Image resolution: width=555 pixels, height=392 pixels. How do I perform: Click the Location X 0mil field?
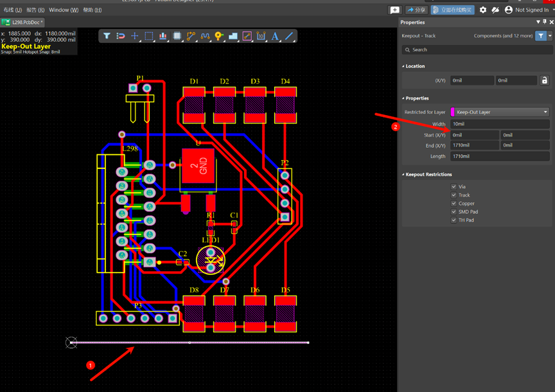472,80
